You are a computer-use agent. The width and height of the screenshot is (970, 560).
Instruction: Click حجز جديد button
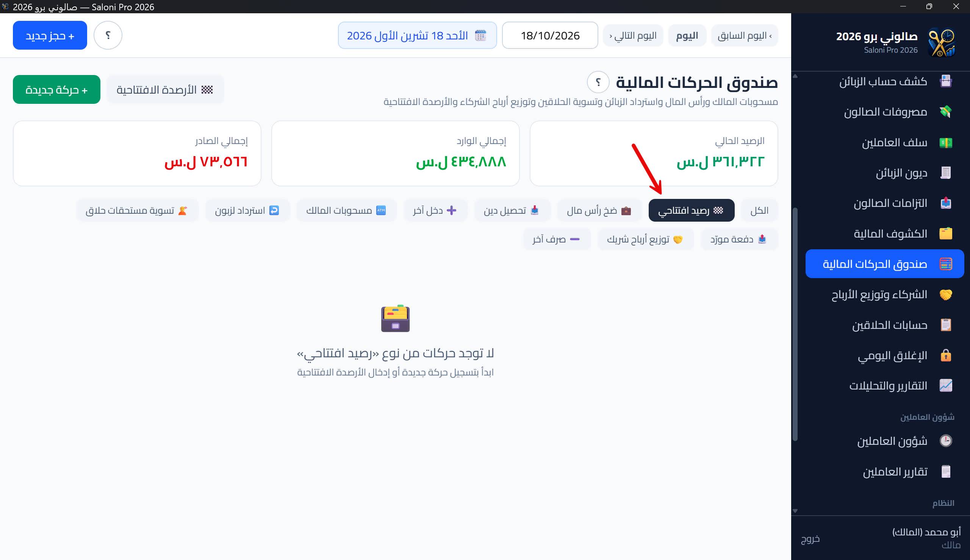coord(50,35)
